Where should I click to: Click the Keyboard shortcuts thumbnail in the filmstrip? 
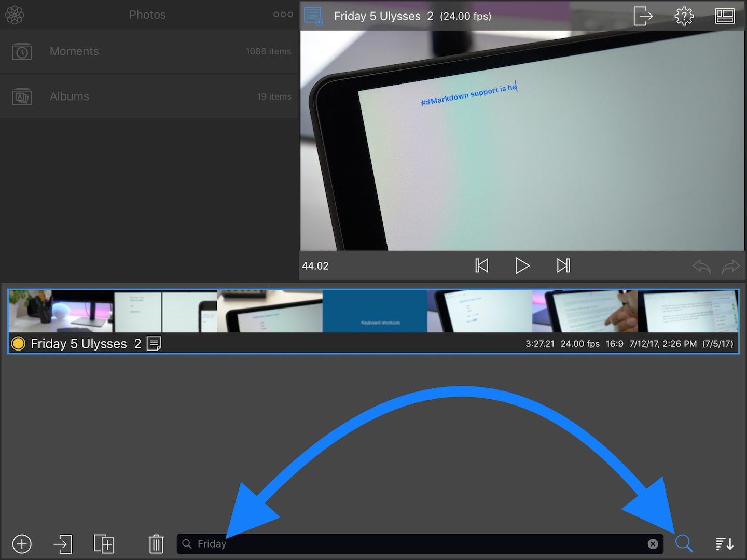point(375,311)
